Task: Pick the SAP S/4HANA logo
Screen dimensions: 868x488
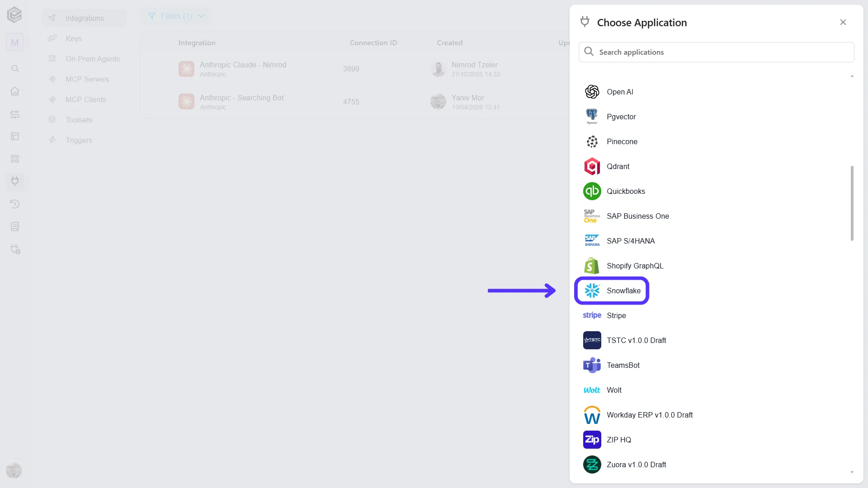Action: click(592, 241)
